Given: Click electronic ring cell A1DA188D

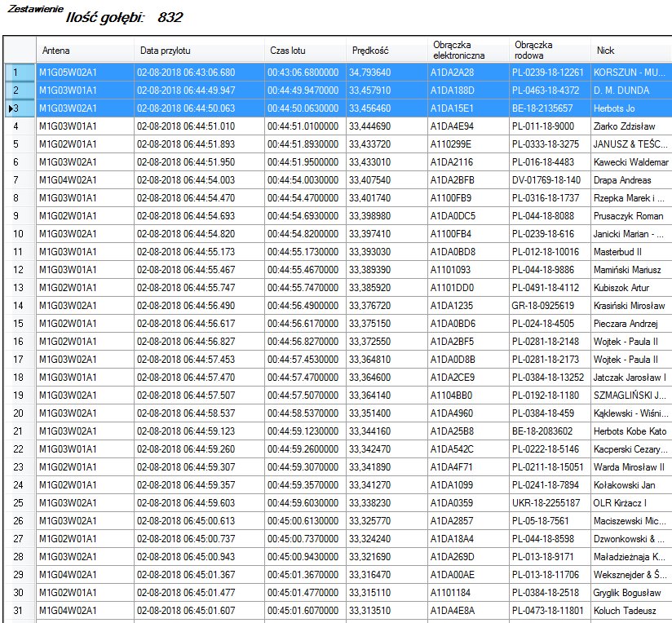Looking at the screenshot, I should pyautogui.click(x=468, y=91).
